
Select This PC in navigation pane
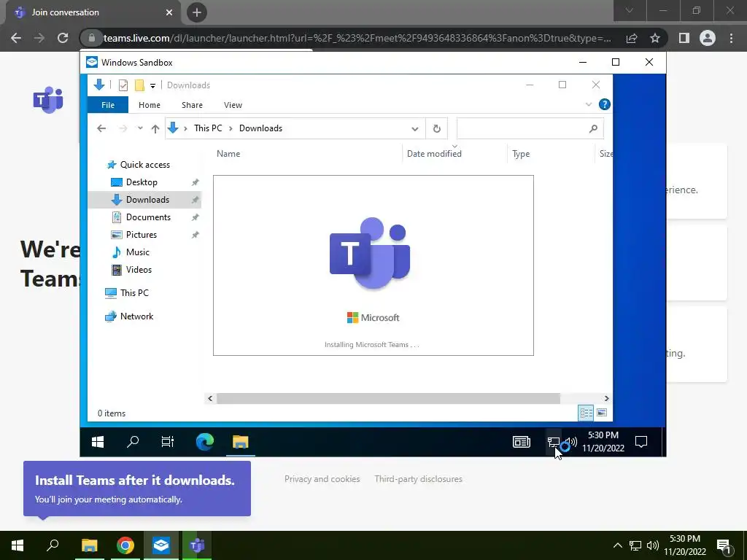pos(134,293)
